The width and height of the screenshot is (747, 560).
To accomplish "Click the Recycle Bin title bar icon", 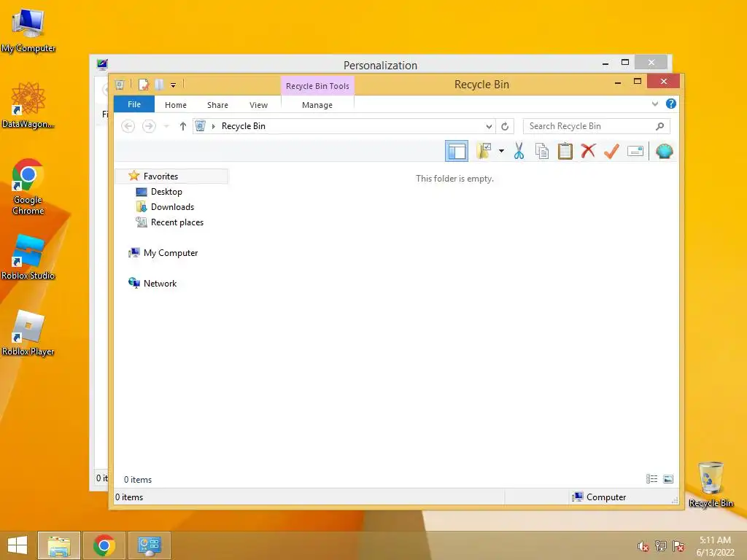I will coord(120,85).
